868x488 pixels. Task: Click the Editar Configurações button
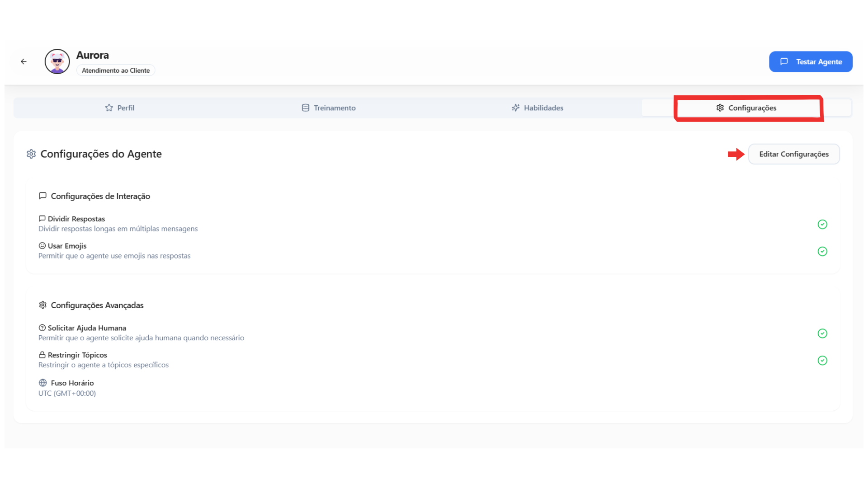coord(794,154)
